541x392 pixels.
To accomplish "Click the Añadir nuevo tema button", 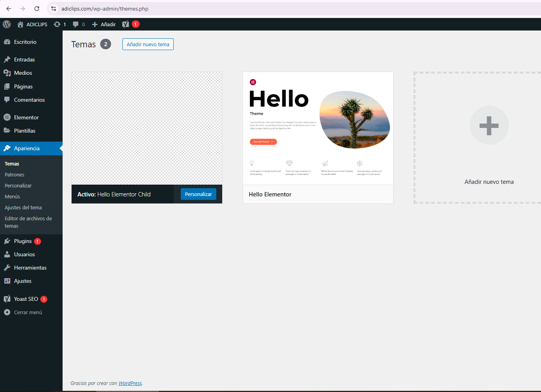I will [x=148, y=44].
